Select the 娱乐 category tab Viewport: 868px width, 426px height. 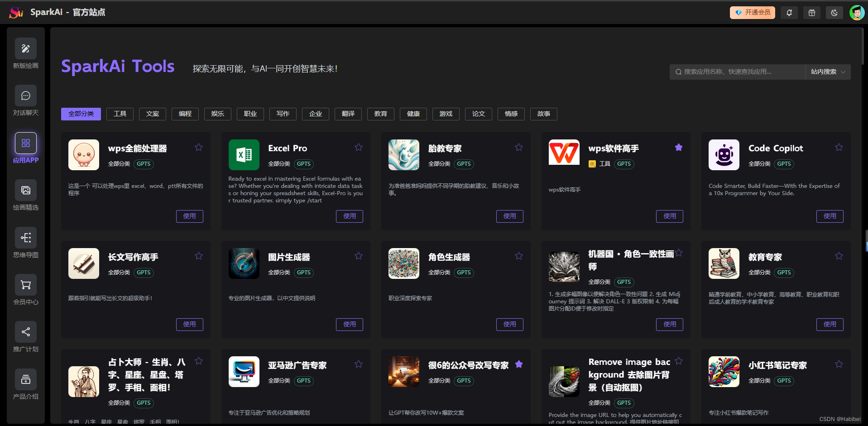point(218,114)
